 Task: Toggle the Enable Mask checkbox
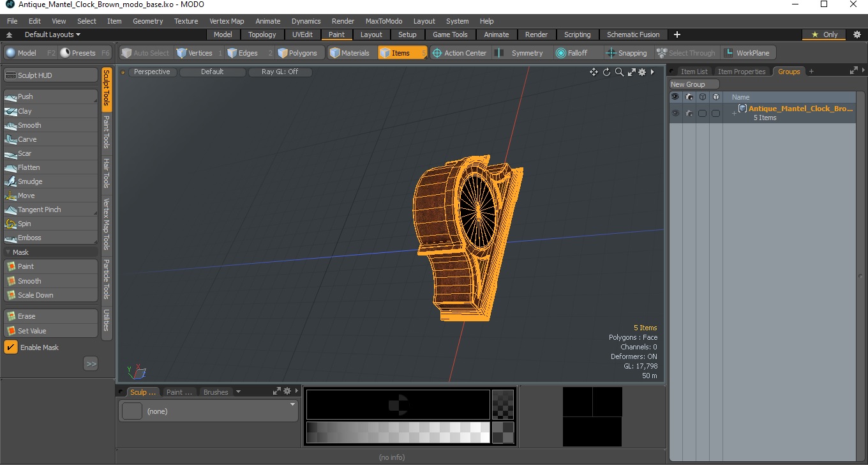(11, 347)
